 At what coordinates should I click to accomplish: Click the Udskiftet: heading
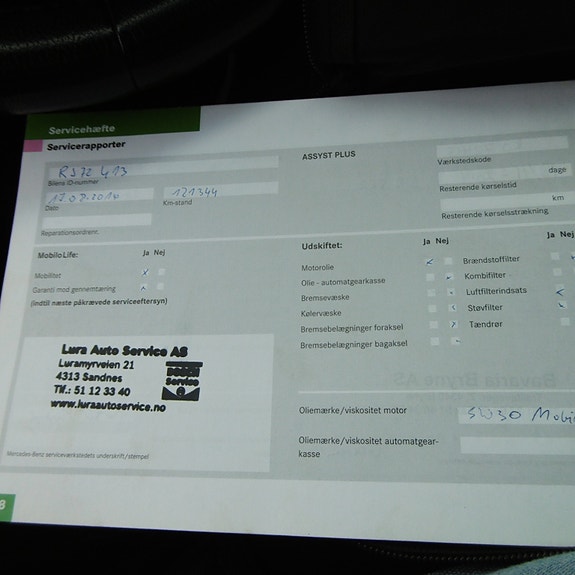tap(322, 246)
